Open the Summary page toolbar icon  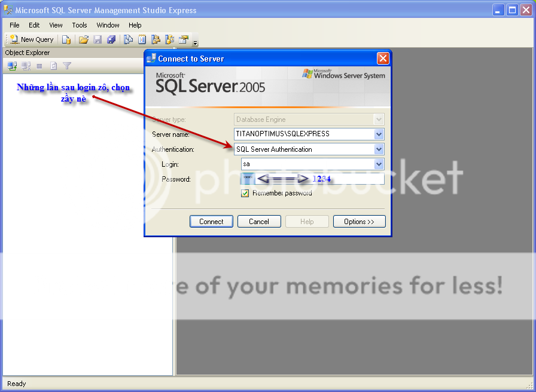142,39
